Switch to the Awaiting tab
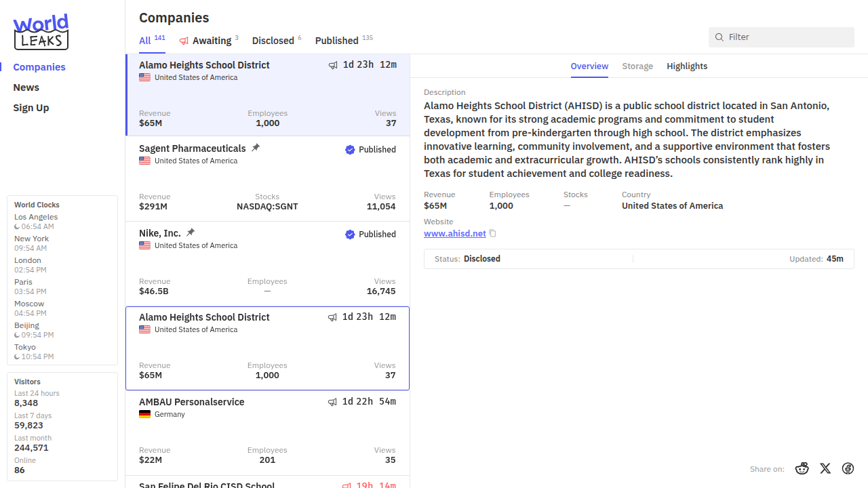Viewport: 868px width, 488px height. click(211, 41)
